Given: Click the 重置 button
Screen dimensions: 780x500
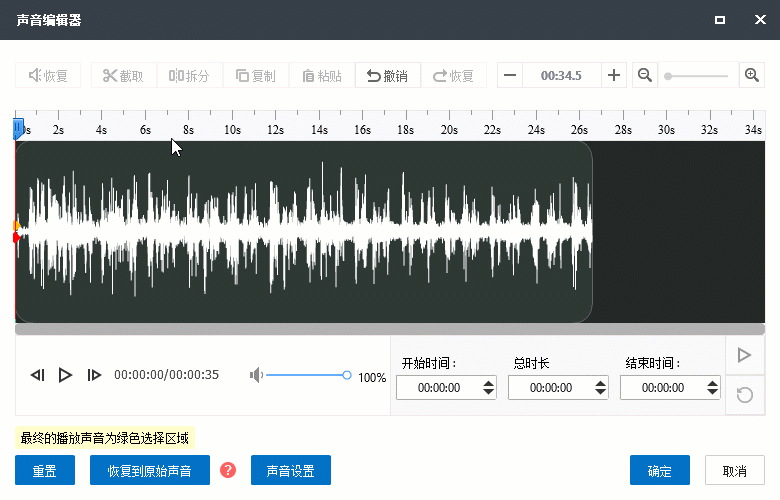Looking at the screenshot, I should coord(45,470).
